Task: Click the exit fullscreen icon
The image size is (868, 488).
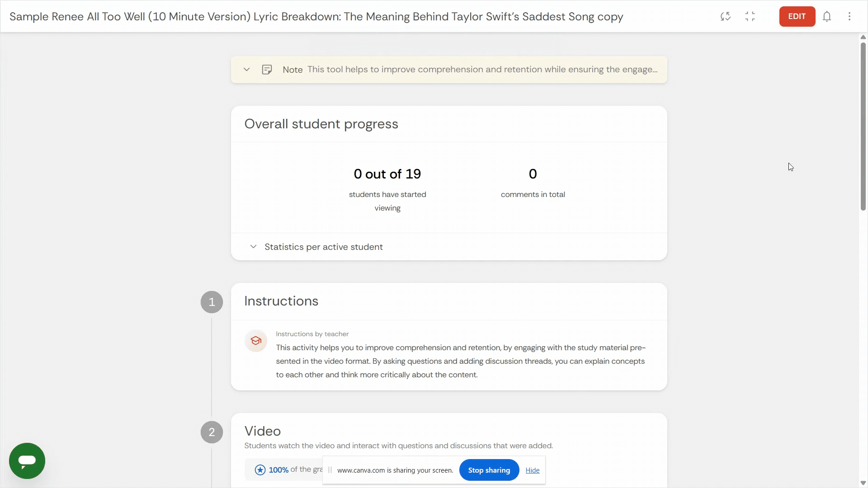Action: tap(750, 17)
